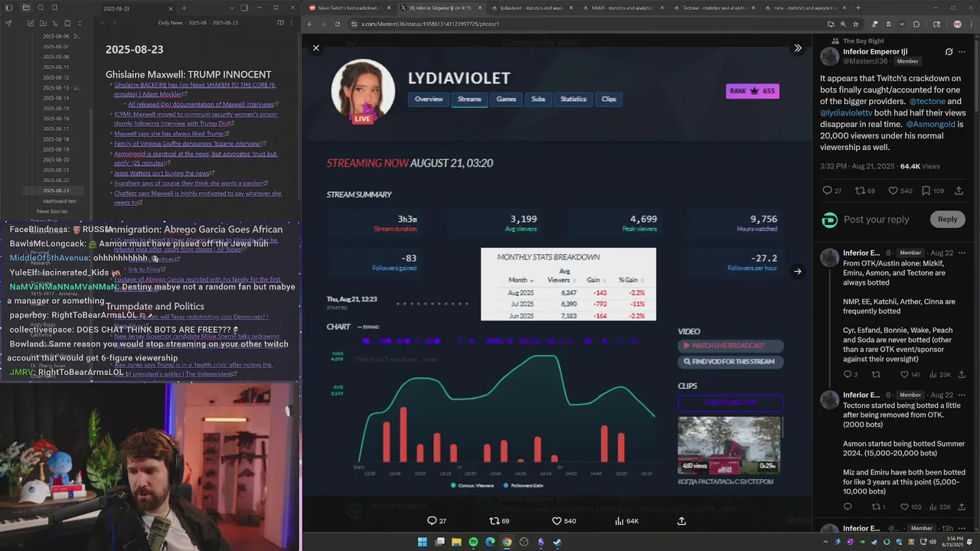Screen dimensions: 980x551
Task: Toggle Obsidian right sidebar
Action: pyautogui.click(x=244, y=8)
